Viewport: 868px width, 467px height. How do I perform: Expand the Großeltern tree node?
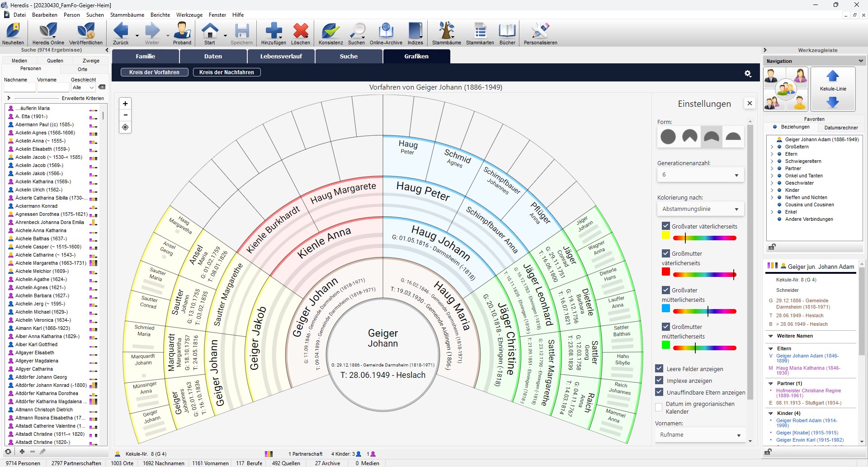point(772,147)
